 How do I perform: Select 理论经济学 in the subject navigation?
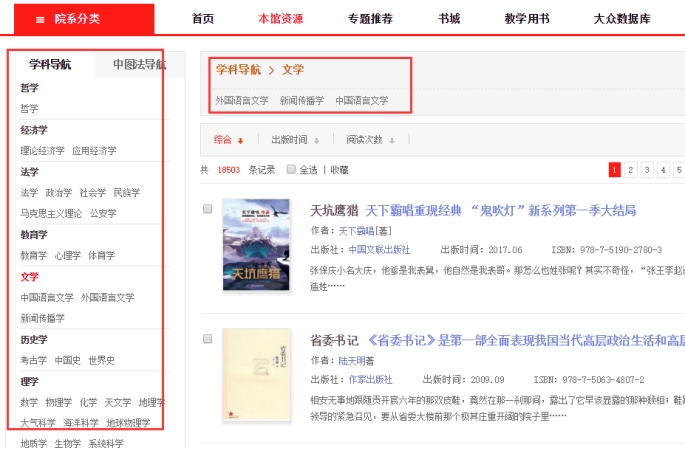(x=42, y=151)
